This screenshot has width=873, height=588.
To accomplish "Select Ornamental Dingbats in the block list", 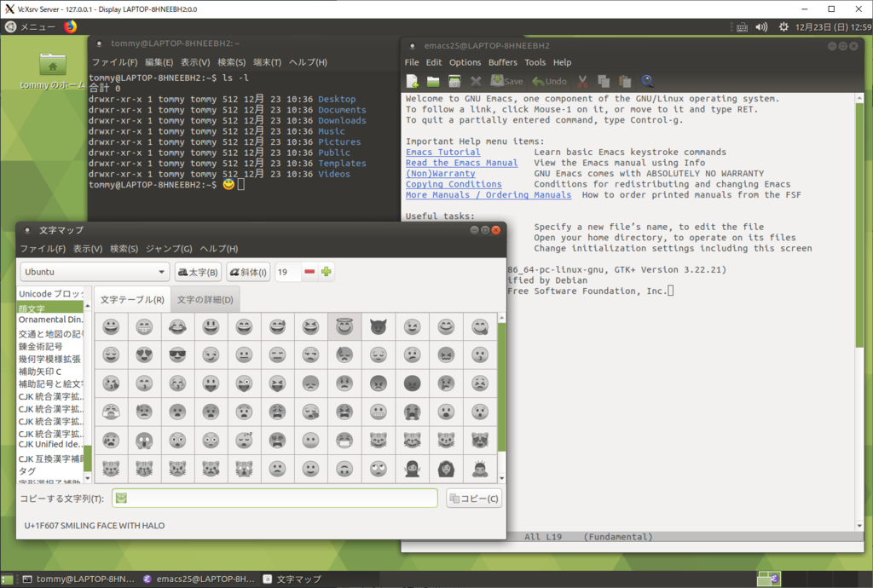I will pyautogui.click(x=50, y=320).
